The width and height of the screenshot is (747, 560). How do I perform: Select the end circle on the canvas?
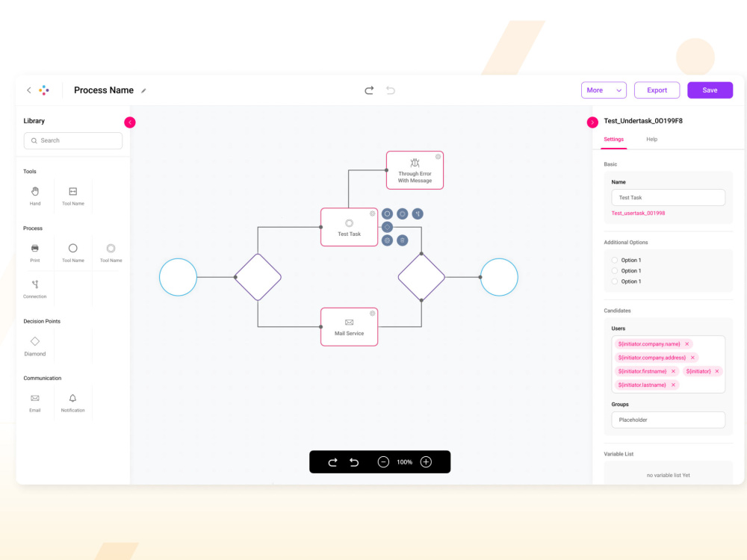pyautogui.click(x=499, y=277)
